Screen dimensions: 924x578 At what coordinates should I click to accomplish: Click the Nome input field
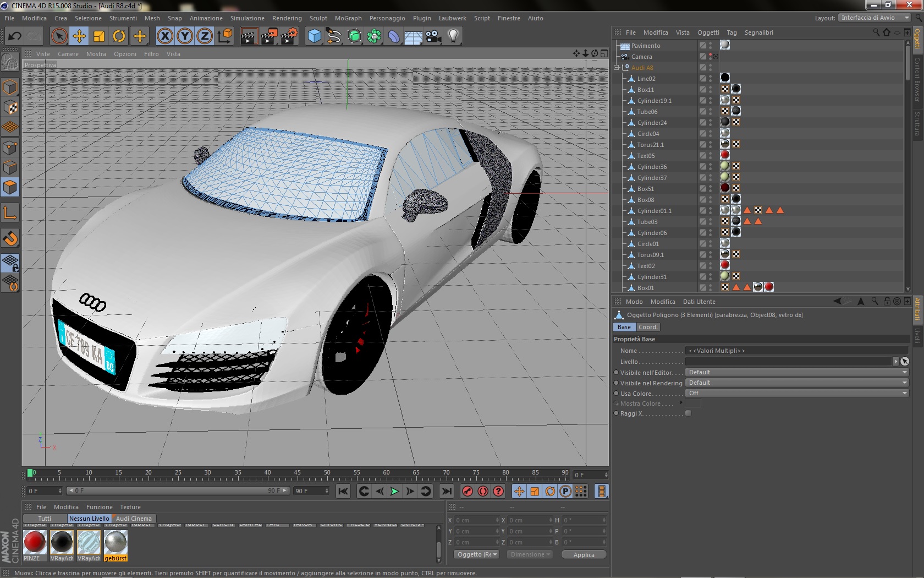click(x=796, y=351)
